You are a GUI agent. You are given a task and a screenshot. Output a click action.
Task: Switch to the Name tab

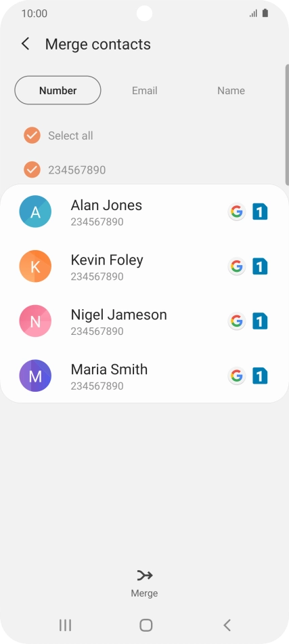point(231,90)
